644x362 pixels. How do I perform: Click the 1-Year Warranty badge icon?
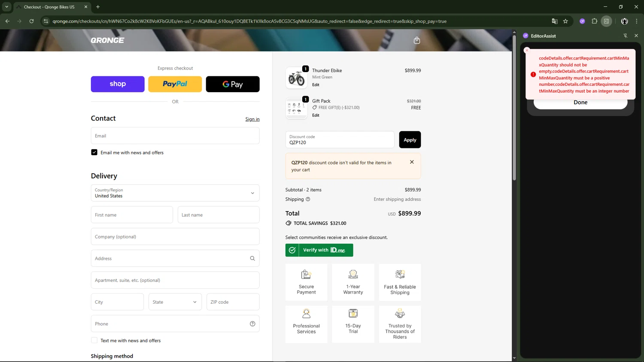(x=353, y=274)
